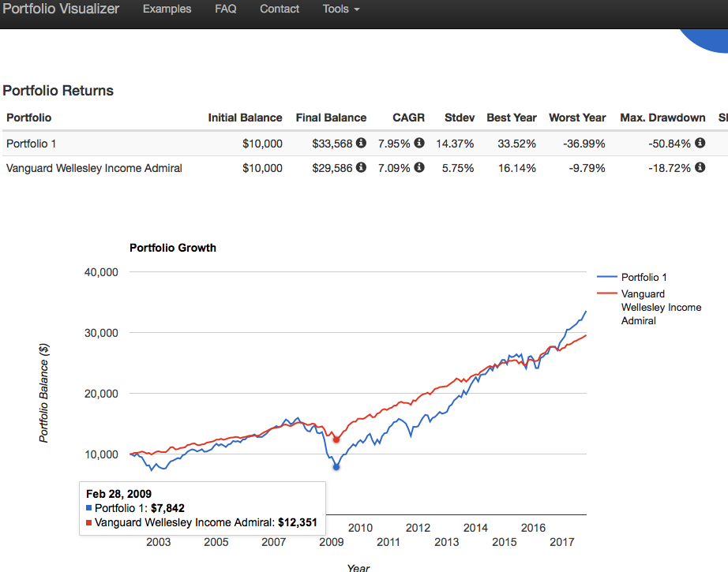Click the red Vanguard Wellesley data point marker
This screenshot has width=728, height=572.
(x=336, y=439)
